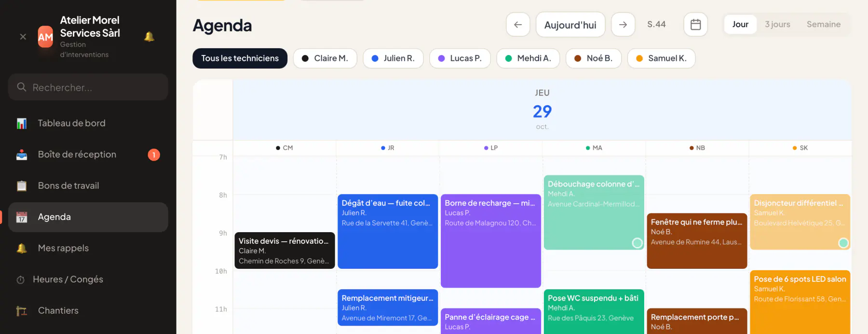868x334 pixels.
Task: Click the Heures / Congés clock icon
Action: 20,280
